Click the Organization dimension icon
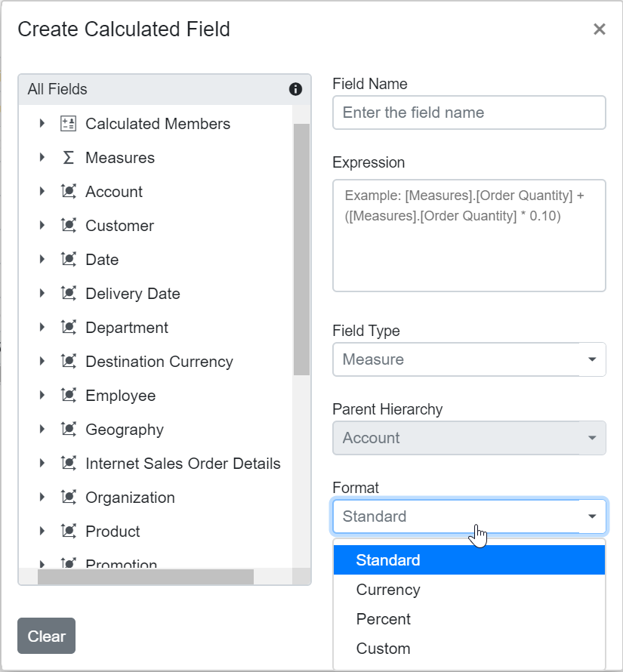The image size is (623, 672). (x=69, y=497)
